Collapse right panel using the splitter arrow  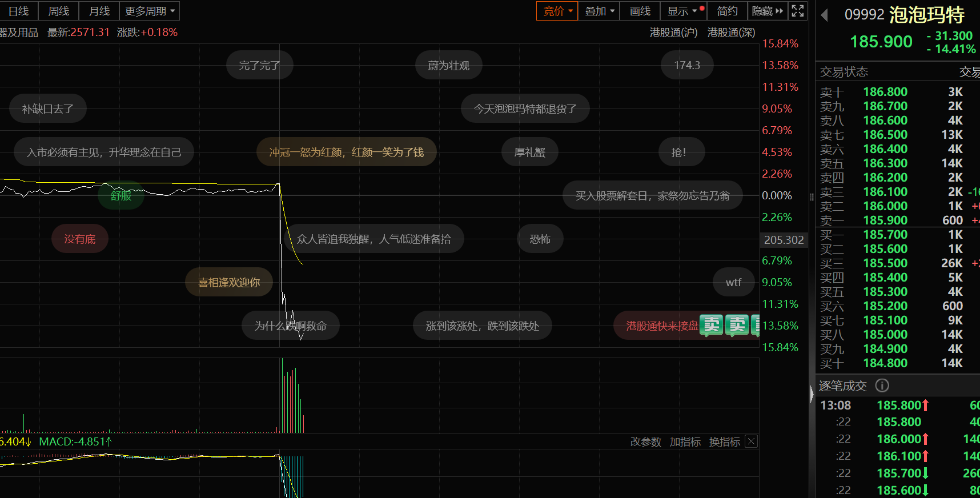[x=812, y=393]
